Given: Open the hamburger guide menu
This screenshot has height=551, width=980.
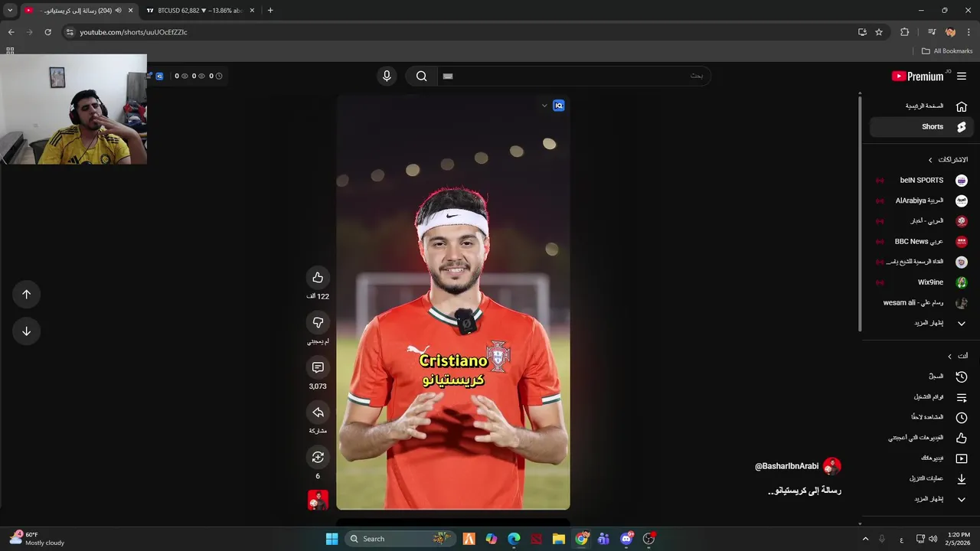Looking at the screenshot, I should coord(962,77).
